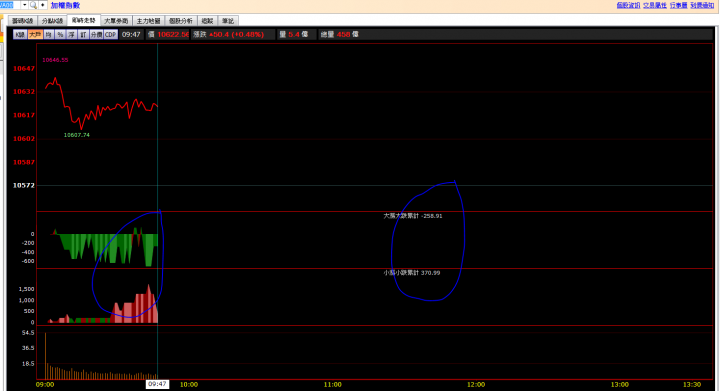Click the 量 5.4 億 volume readout
The height and width of the screenshot is (391, 720).
pyautogui.click(x=294, y=34)
